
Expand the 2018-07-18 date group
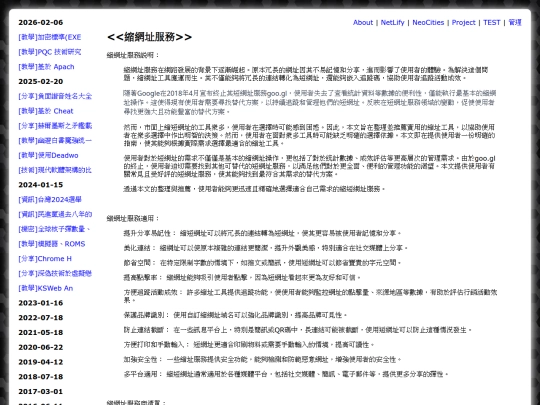coord(41,377)
